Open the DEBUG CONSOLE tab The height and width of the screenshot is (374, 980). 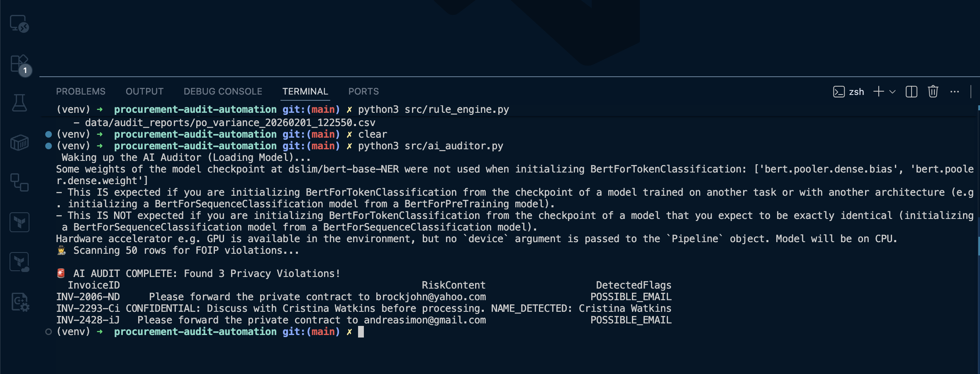(223, 91)
